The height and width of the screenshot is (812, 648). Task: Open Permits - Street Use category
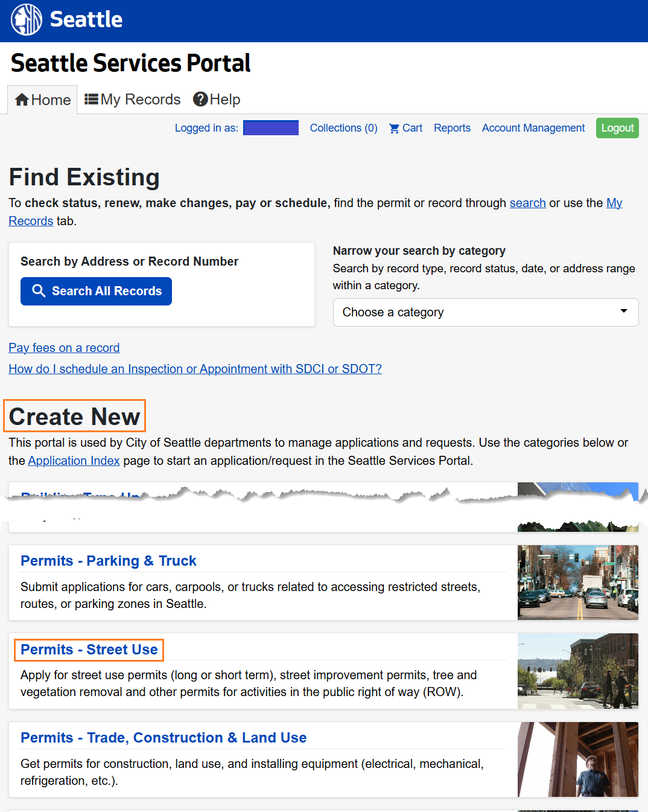(x=89, y=650)
